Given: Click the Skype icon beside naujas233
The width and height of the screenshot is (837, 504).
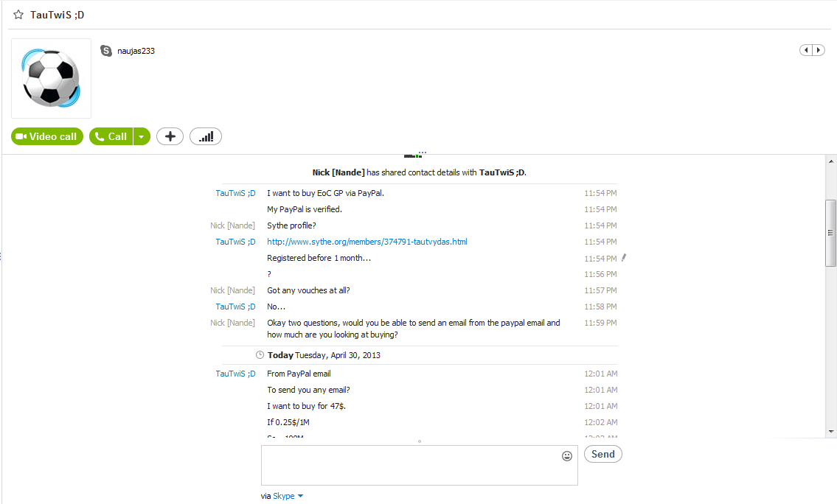Looking at the screenshot, I should 106,51.
